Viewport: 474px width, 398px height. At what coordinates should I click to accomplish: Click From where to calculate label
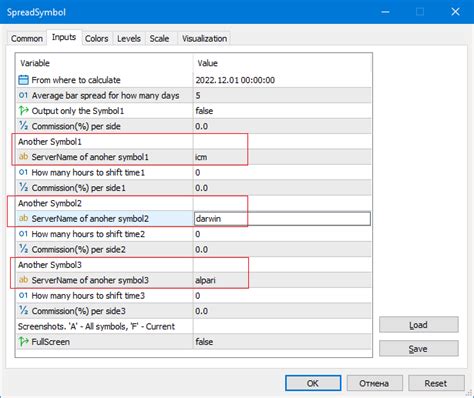coord(76,80)
